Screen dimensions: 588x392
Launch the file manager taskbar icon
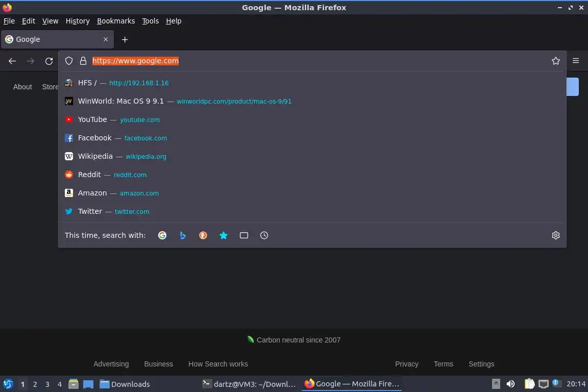point(73,384)
